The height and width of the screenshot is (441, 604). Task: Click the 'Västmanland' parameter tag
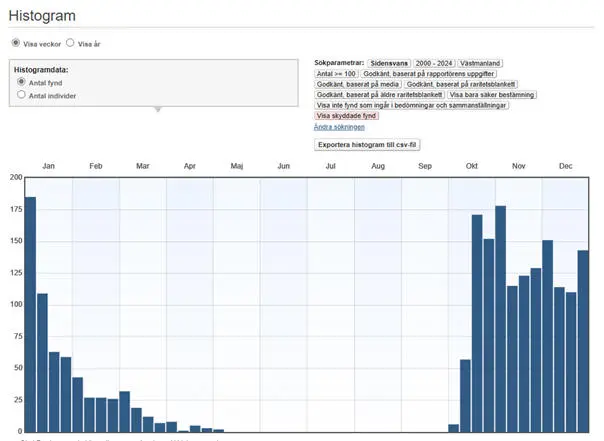[483, 62]
